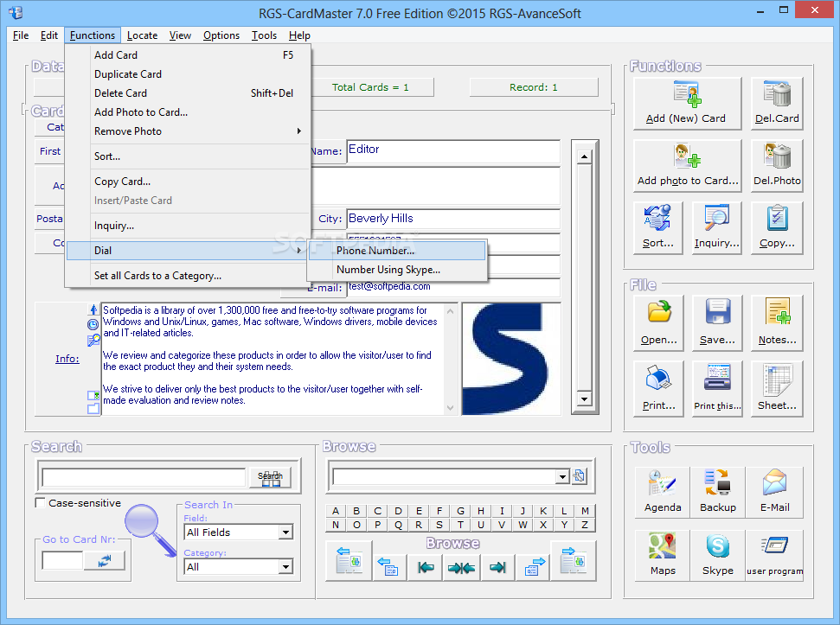The image size is (840, 625).
Task: Expand the Search Category dropdown
Action: click(x=286, y=567)
